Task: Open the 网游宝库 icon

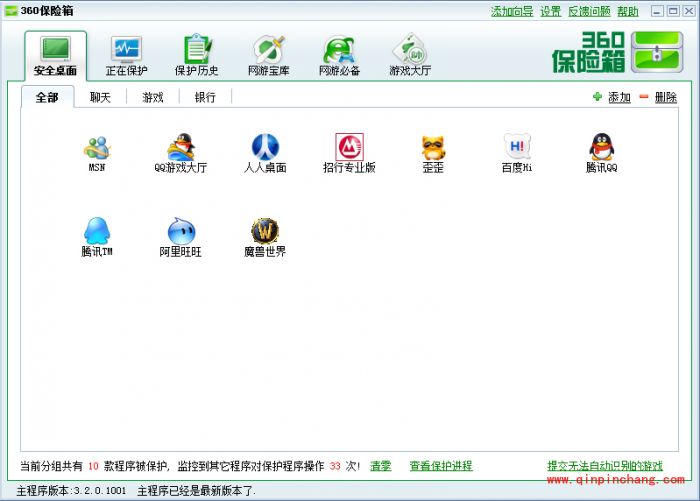Action: coord(269,49)
